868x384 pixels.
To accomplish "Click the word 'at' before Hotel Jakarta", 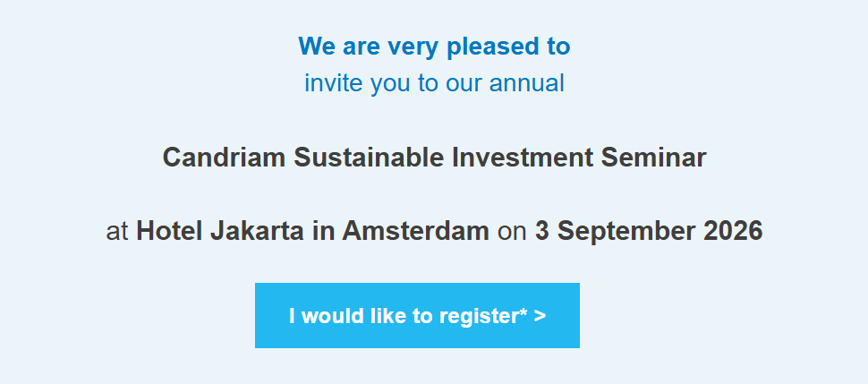I will [117, 232].
